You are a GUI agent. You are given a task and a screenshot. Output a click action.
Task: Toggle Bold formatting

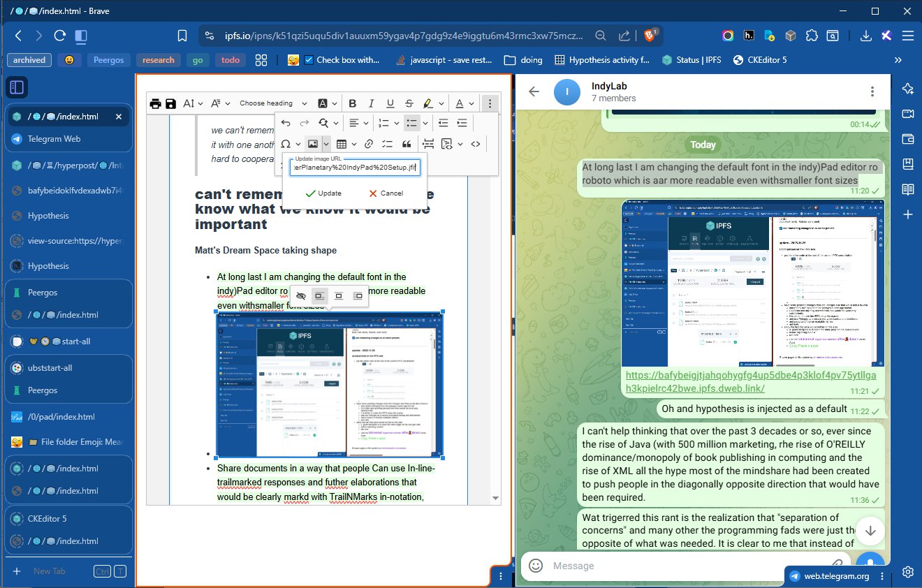[x=353, y=103]
